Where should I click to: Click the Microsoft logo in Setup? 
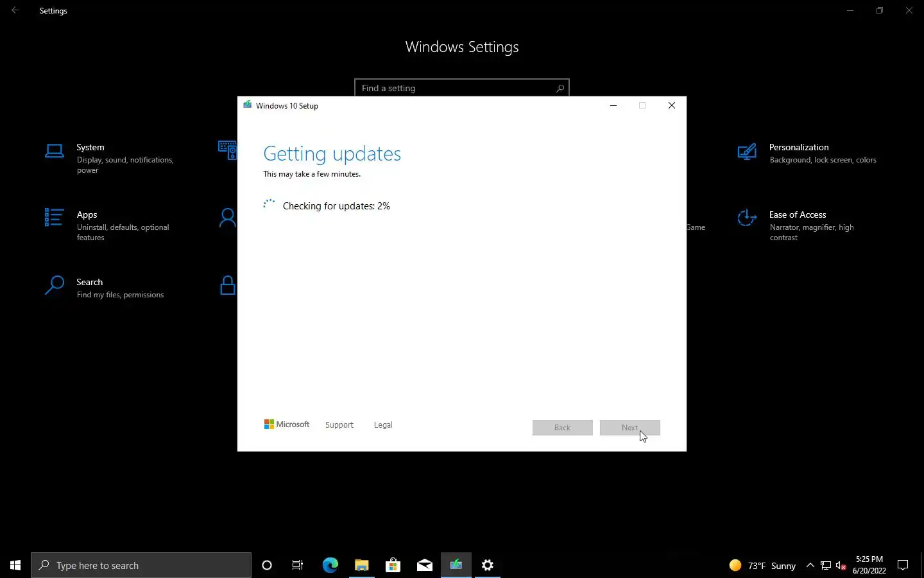[x=287, y=425]
